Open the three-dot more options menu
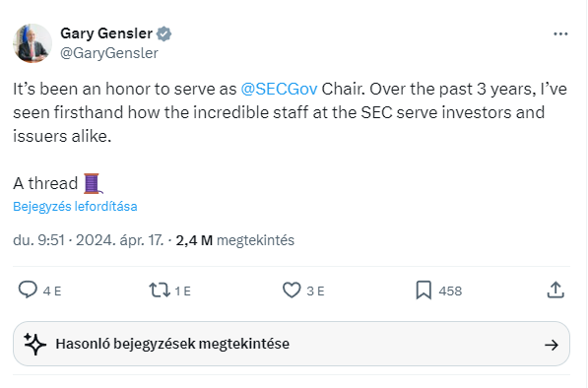The image size is (588, 388). coord(560,33)
